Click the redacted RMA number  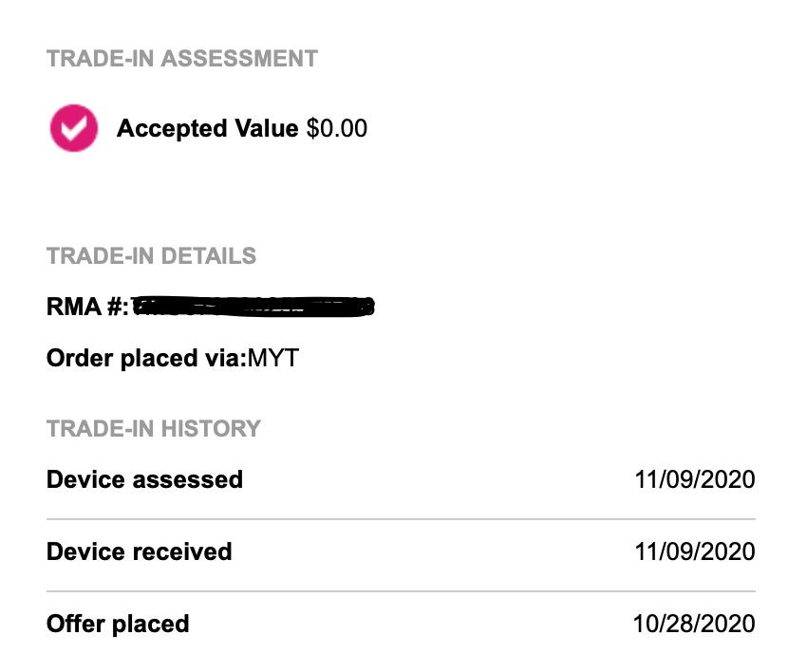point(253,307)
